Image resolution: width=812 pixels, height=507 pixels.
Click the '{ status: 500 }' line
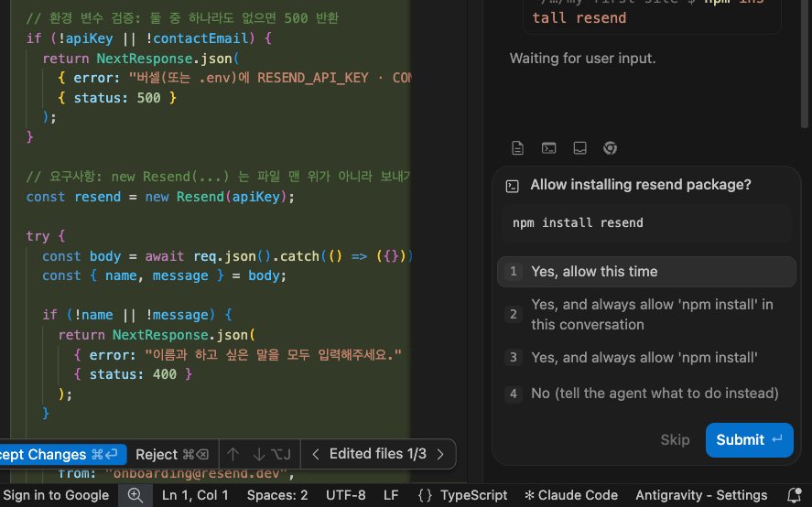(x=117, y=98)
